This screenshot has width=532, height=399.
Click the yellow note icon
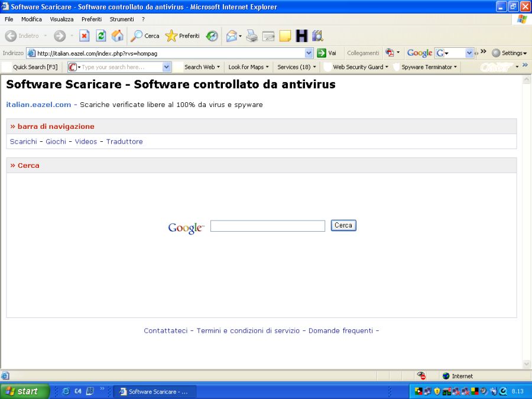point(285,35)
